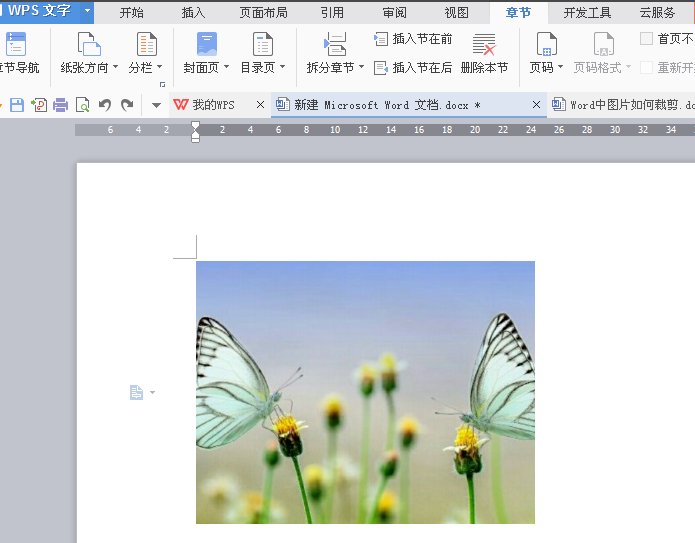
Task: Toggle the 重新开始 checkbox
Action: (x=647, y=68)
